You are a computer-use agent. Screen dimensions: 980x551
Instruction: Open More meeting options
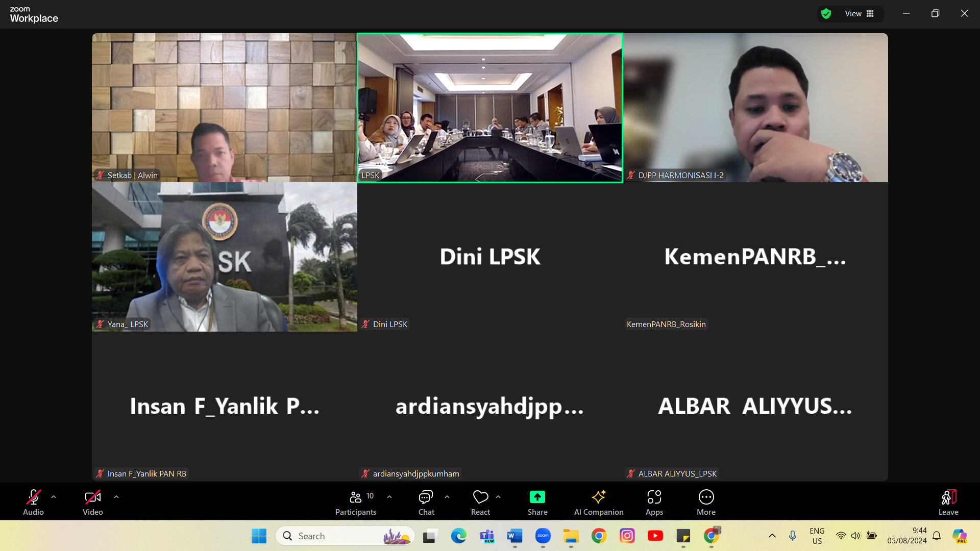[706, 502]
